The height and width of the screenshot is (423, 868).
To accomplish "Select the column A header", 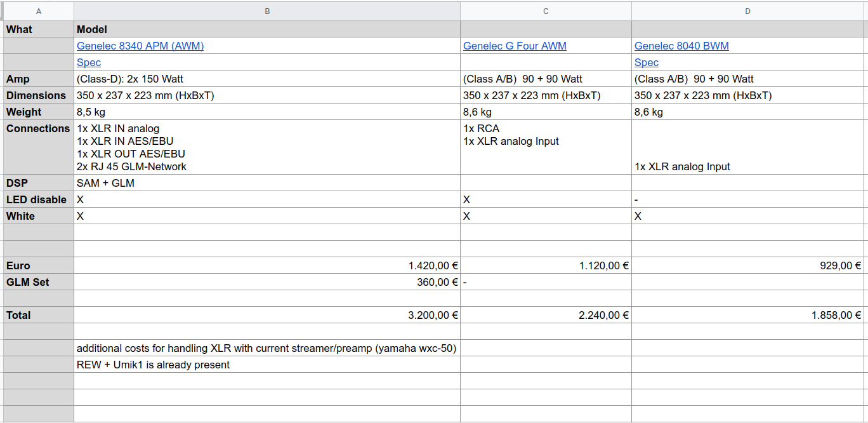I will coord(39,11).
